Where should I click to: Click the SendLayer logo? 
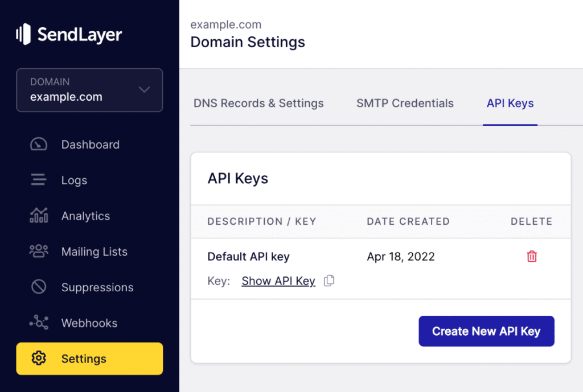[68, 35]
